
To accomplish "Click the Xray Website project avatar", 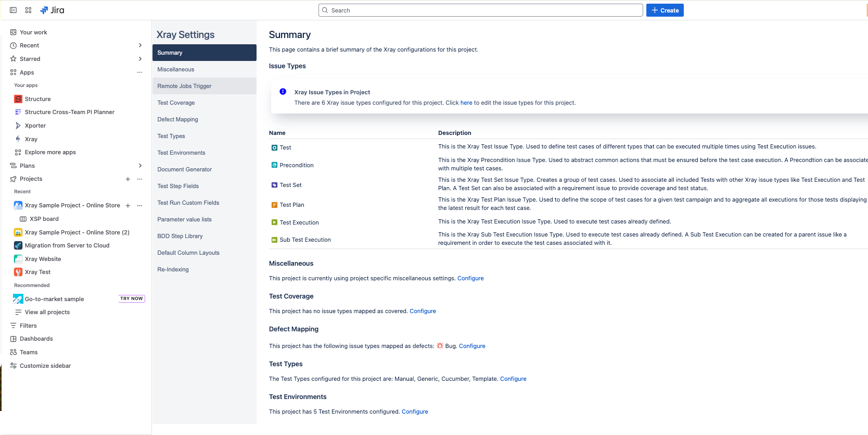I will [18, 259].
